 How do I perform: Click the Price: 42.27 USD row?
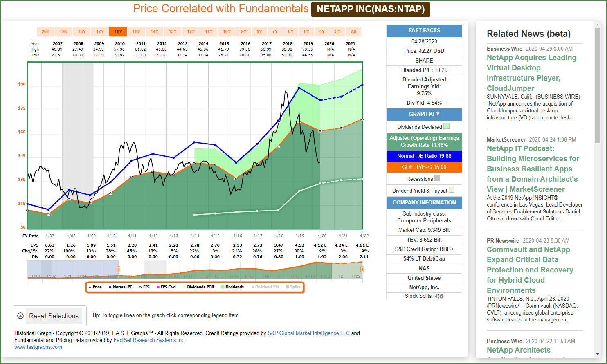click(x=424, y=51)
